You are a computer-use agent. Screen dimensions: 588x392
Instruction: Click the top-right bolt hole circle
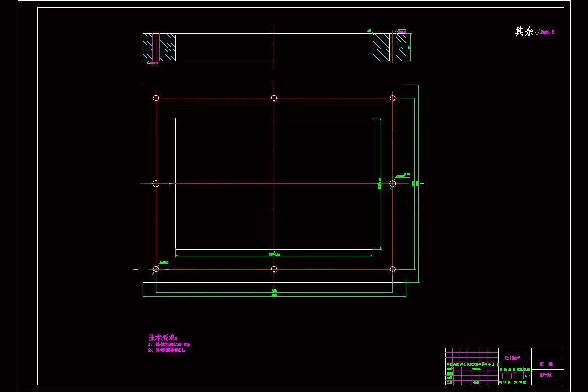point(392,98)
